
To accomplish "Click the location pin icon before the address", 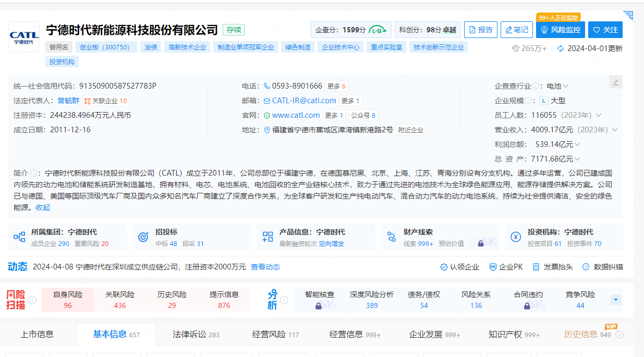I will (x=267, y=130).
